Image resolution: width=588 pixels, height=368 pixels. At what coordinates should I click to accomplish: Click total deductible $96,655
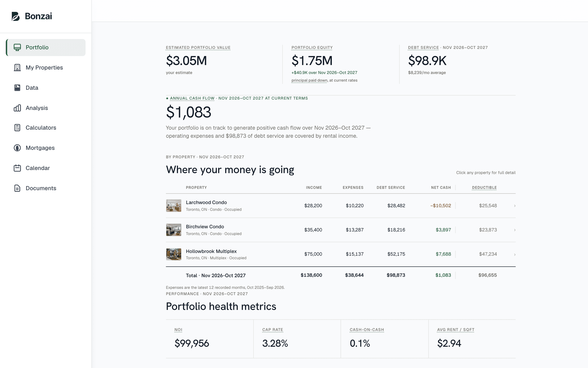pyautogui.click(x=487, y=275)
